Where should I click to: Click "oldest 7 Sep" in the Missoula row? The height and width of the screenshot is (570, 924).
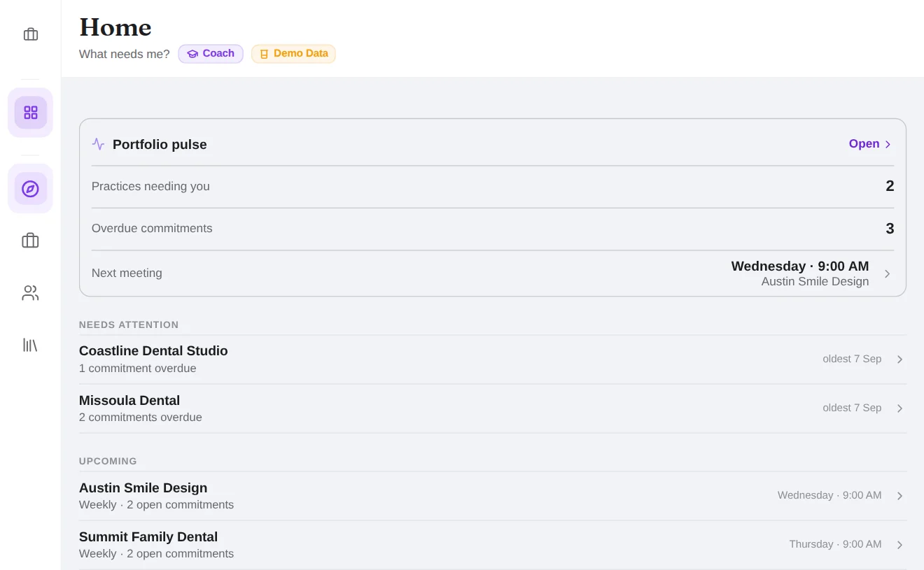point(852,408)
